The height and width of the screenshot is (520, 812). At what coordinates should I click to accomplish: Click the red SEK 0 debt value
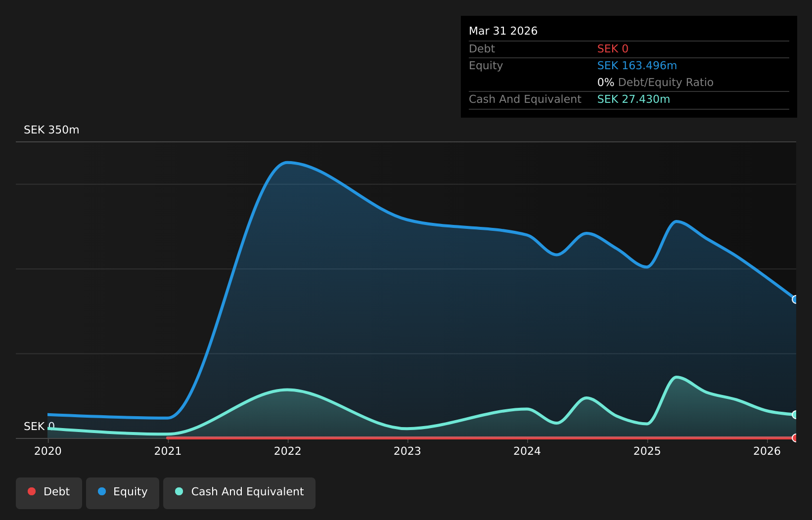pos(613,49)
